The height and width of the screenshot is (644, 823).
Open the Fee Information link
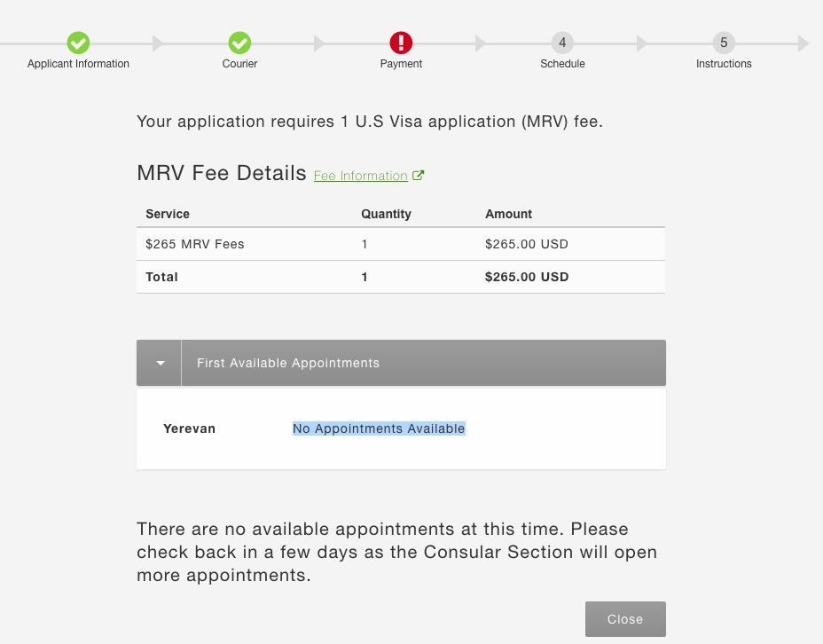[x=361, y=176]
